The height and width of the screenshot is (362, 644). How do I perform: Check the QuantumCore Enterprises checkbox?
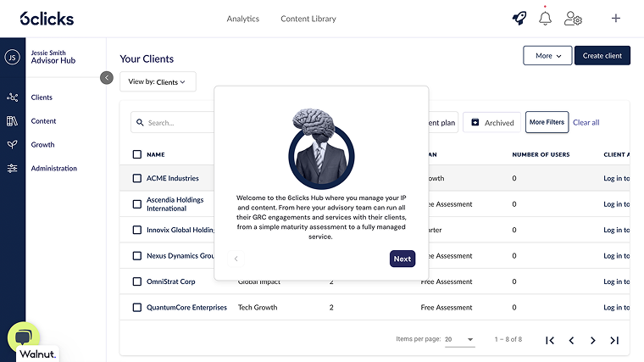(137, 308)
